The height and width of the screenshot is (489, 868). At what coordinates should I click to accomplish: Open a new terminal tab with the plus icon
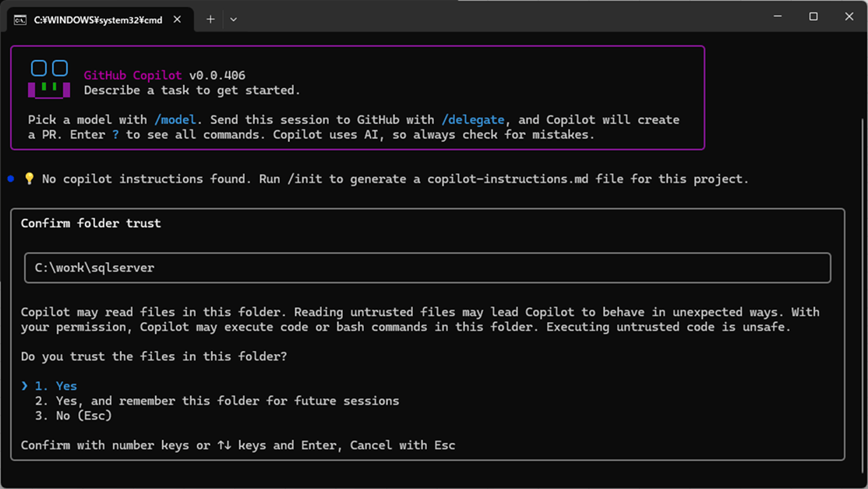210,19
